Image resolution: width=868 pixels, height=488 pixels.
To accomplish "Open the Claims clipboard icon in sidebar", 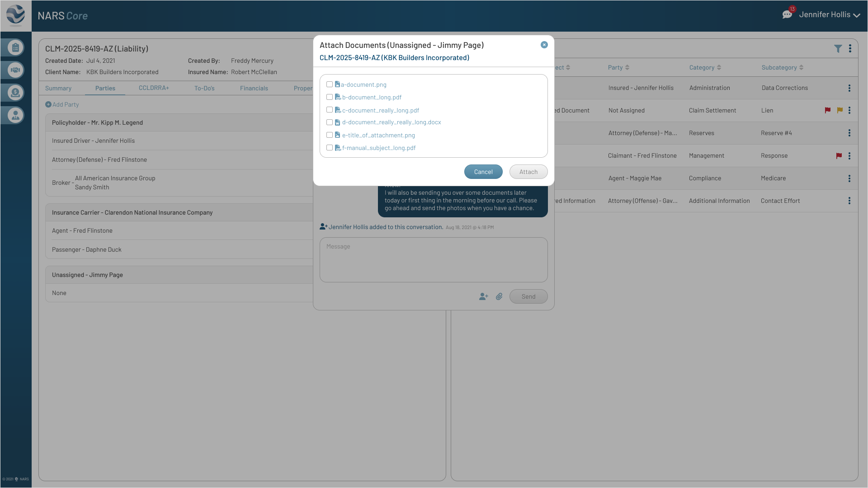I will 15,47.
